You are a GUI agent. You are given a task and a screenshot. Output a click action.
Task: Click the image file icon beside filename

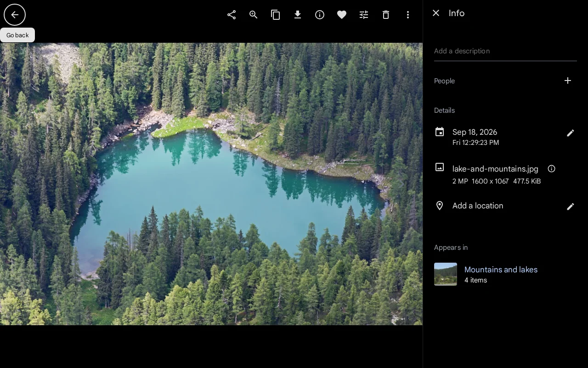pos(440,167)
